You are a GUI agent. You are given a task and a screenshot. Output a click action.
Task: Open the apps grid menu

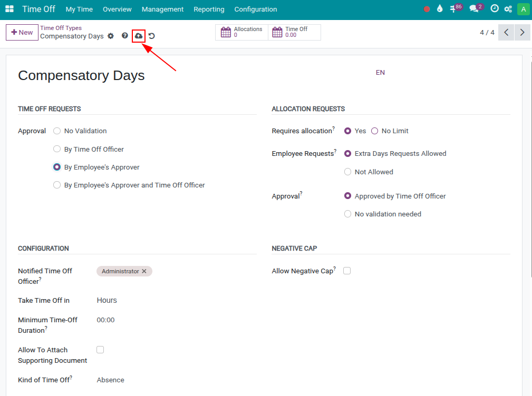[9, 8]
